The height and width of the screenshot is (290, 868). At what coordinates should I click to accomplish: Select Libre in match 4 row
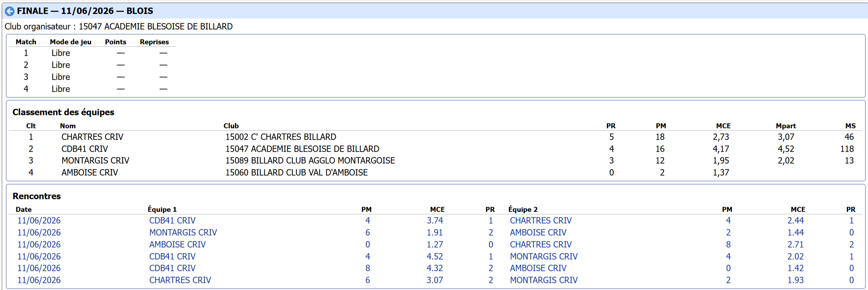[x=61, y=89]
